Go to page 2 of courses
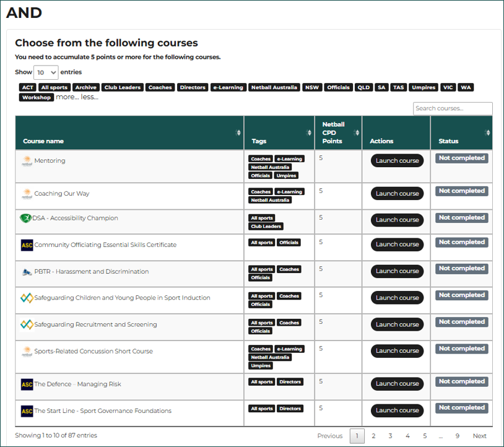Image resolution: width=504 pixels, height=447 pixels. click(373, 436)
